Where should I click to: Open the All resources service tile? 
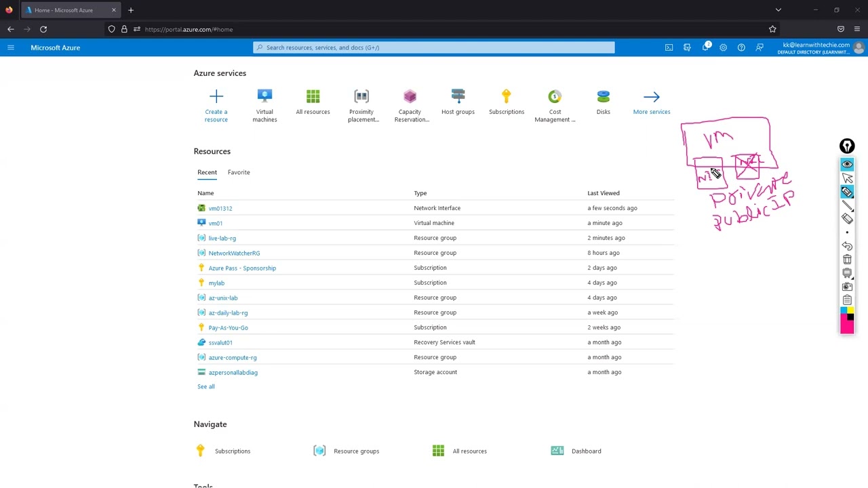point(313,102)
